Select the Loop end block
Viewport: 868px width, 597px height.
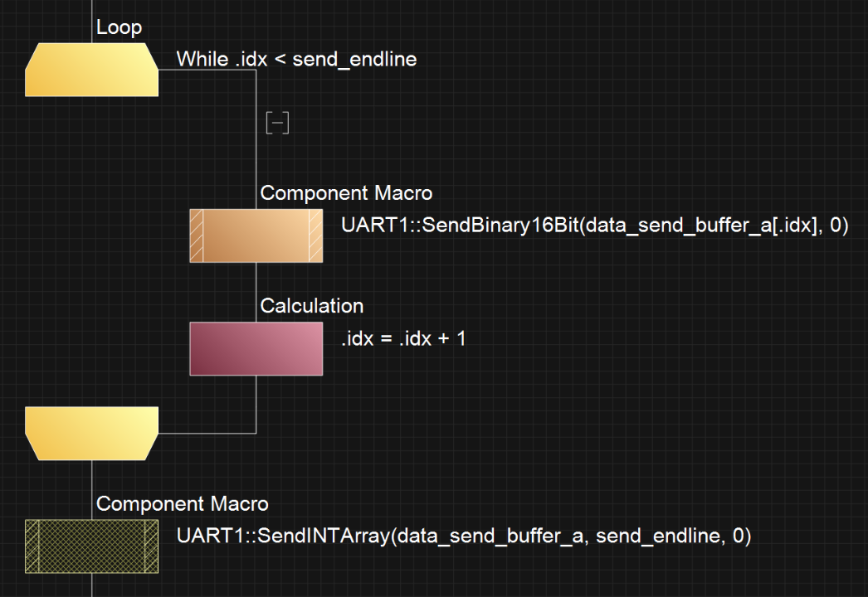[91, 433]
